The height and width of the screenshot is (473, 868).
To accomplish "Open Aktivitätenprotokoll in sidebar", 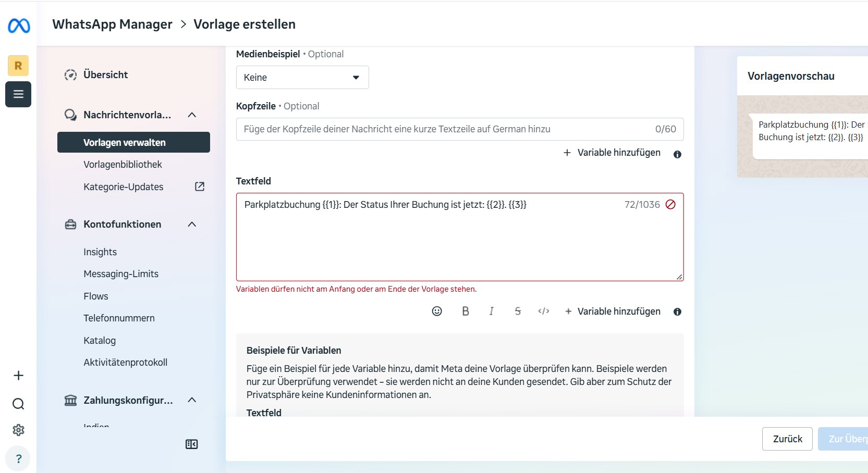I will [125, 362].
